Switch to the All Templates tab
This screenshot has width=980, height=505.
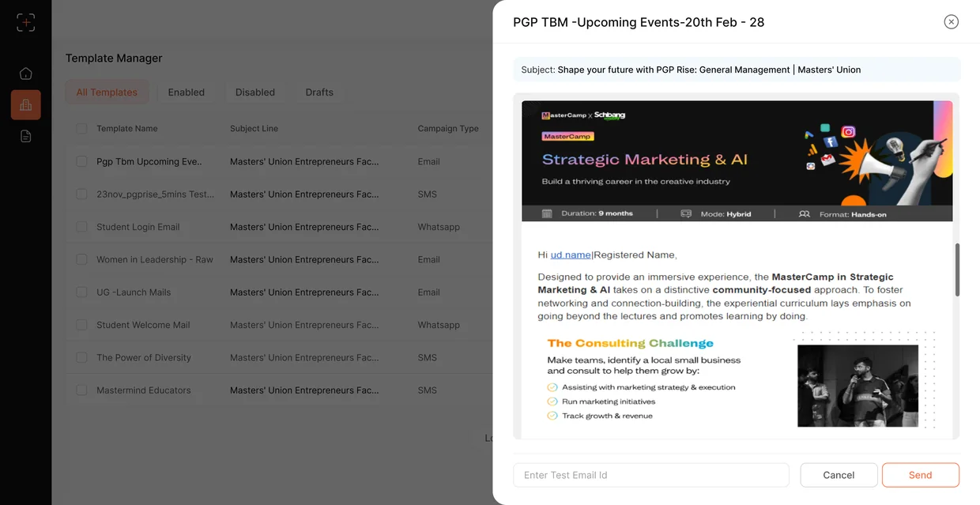point(107,92)
